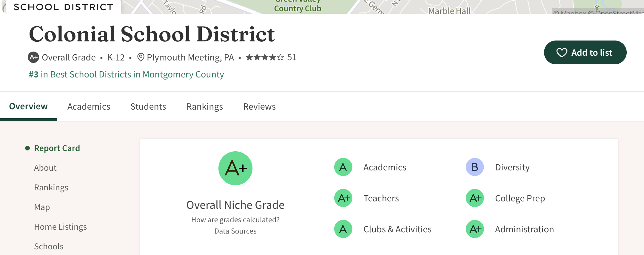This screenshot has width=644, height=255.
Task: Click the How are grades calculated link
Action: point(235,220)
